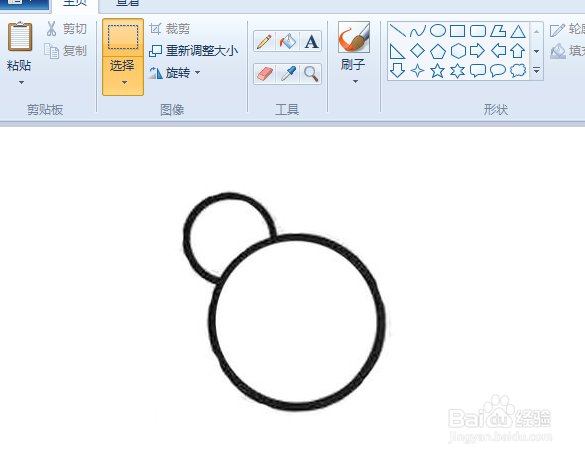
Task: Switch to the Home (主页) tab
Action: [x=75, y=3]
